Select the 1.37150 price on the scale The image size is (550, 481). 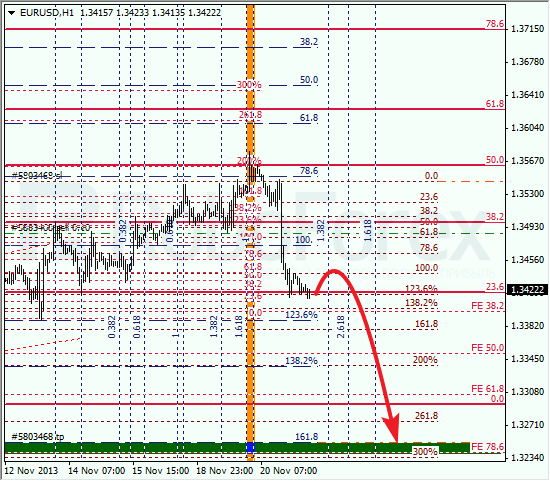528,29
